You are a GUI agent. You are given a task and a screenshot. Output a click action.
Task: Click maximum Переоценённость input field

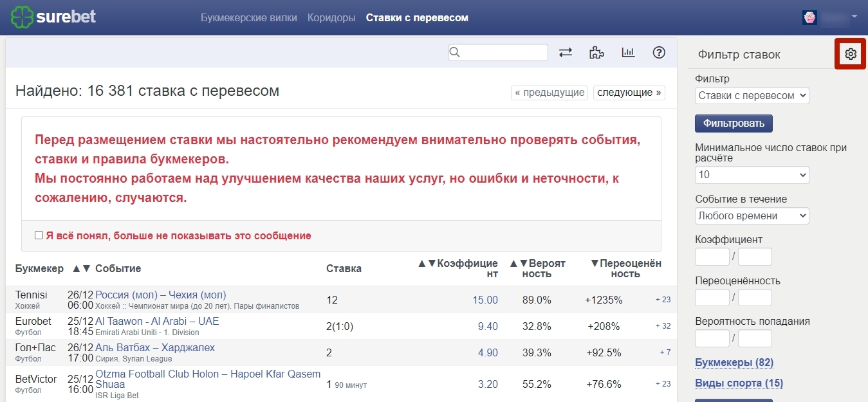tap(755, 297)
